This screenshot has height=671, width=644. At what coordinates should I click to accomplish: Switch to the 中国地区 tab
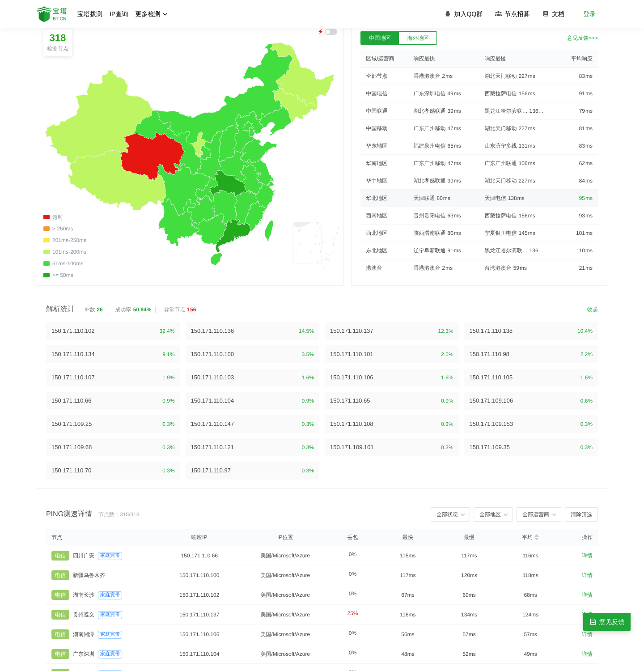coord(380,38)
